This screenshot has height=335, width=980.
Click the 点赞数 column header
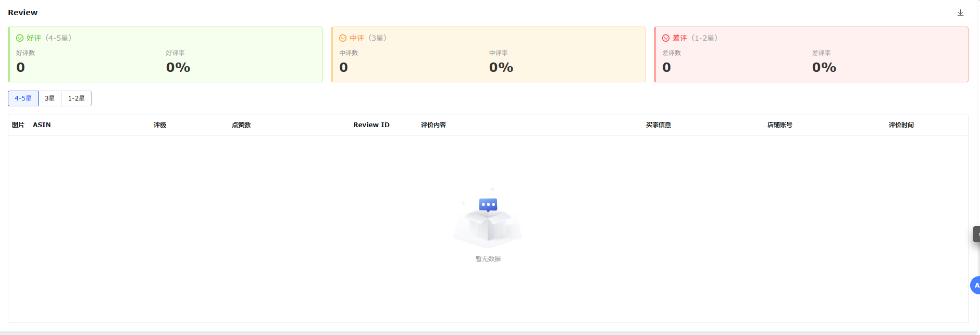coord(241,125)
